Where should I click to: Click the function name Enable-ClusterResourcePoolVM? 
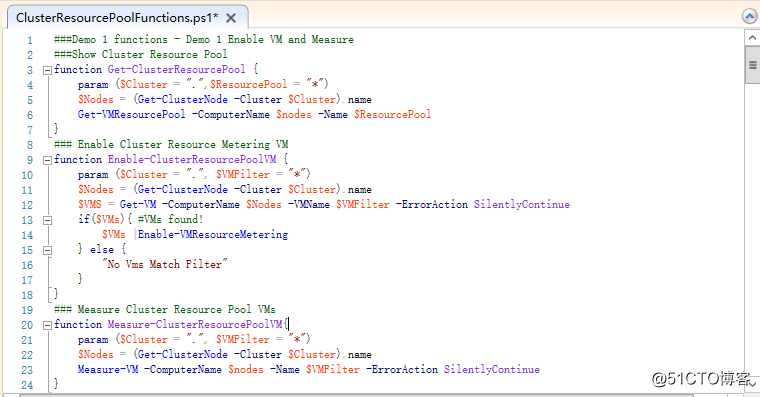192,159
